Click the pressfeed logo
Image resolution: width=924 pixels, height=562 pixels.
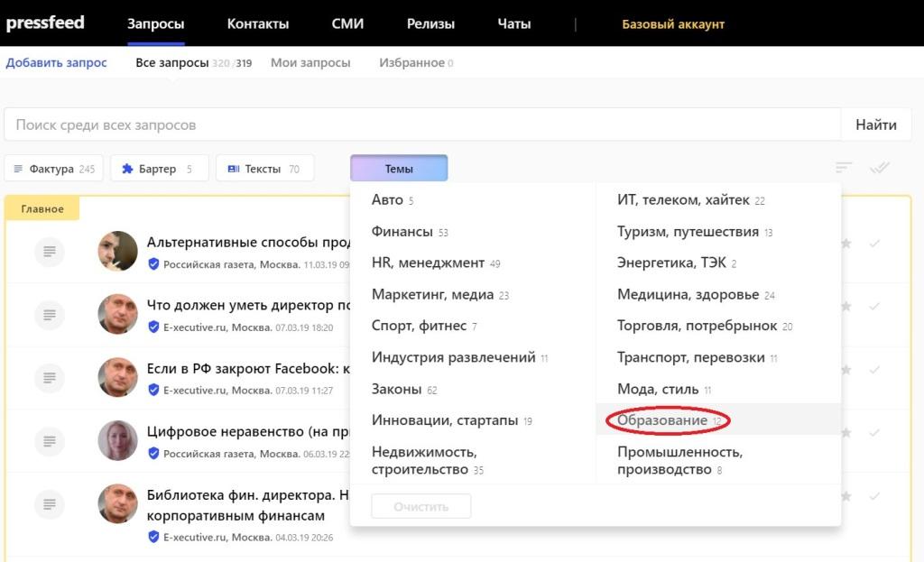45,23
